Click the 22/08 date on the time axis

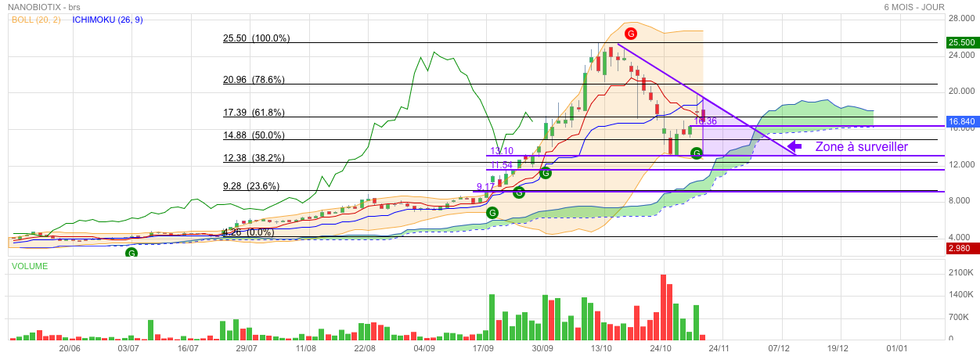(x=365, y=347)
